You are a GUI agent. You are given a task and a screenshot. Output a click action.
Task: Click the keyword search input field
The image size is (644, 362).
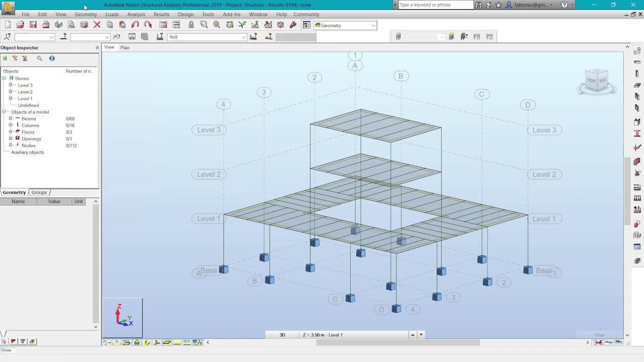point(435,5)
